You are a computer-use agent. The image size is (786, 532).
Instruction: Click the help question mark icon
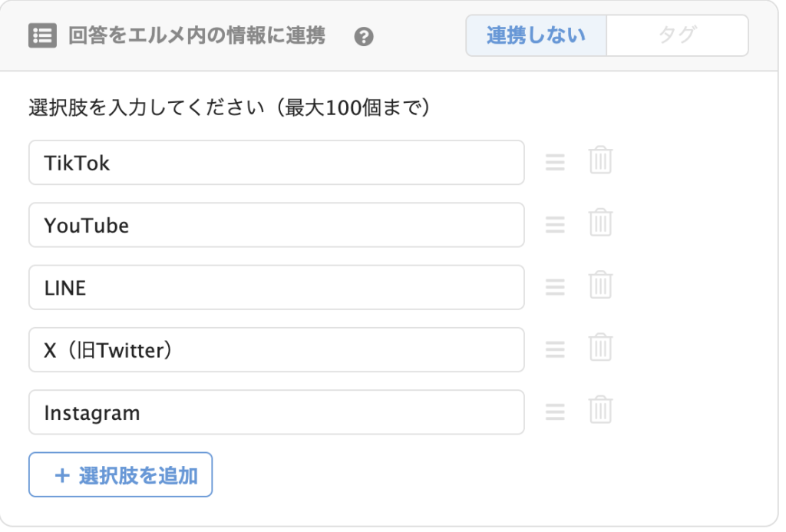[363, 37]
